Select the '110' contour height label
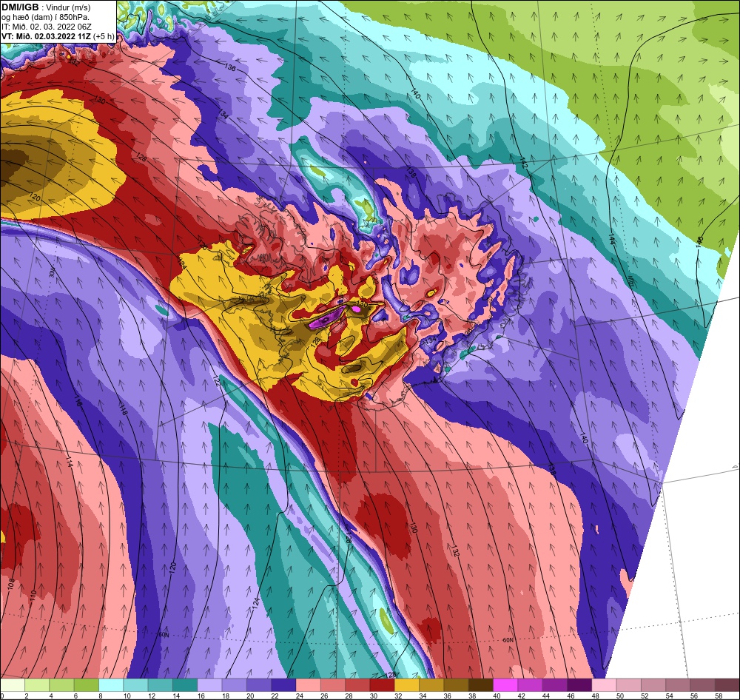Viewport: 740px width, 700px height. [x=33, y=596]
